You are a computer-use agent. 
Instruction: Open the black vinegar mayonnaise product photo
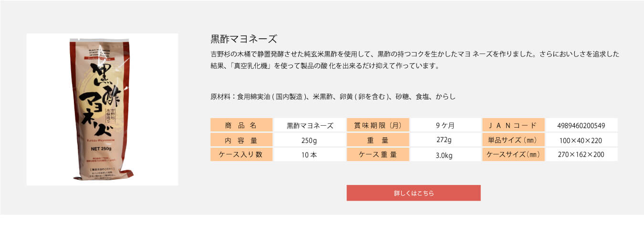[x=102, y=109]
